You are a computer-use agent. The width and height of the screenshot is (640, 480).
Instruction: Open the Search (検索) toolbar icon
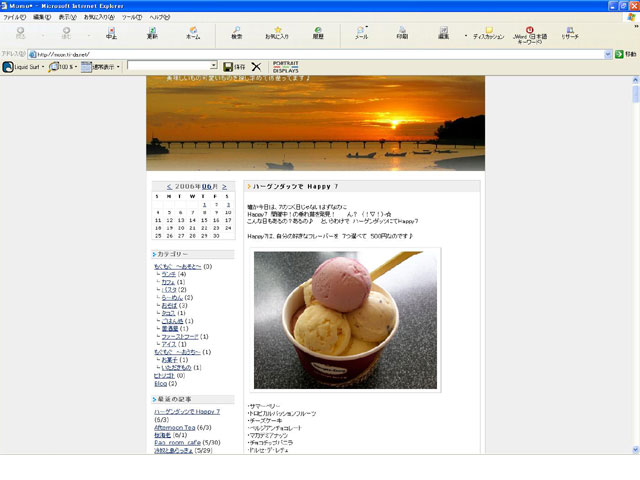pos(237,30)
